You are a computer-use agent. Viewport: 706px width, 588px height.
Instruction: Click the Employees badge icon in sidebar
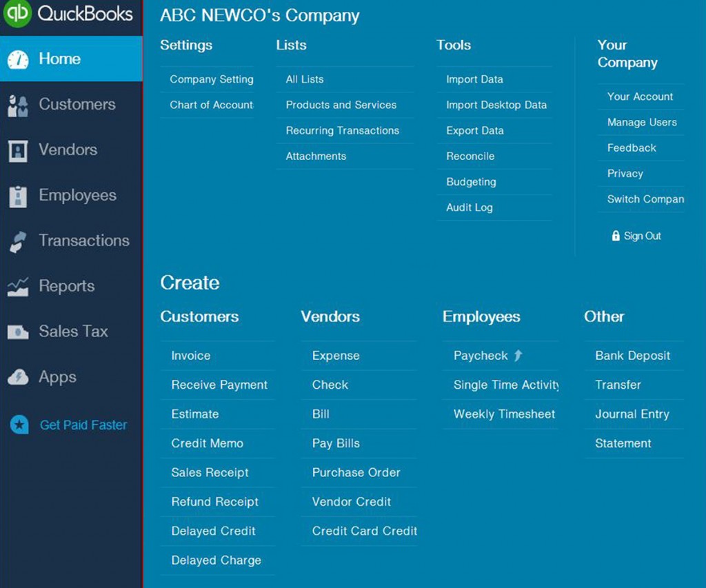coord(18,196)
